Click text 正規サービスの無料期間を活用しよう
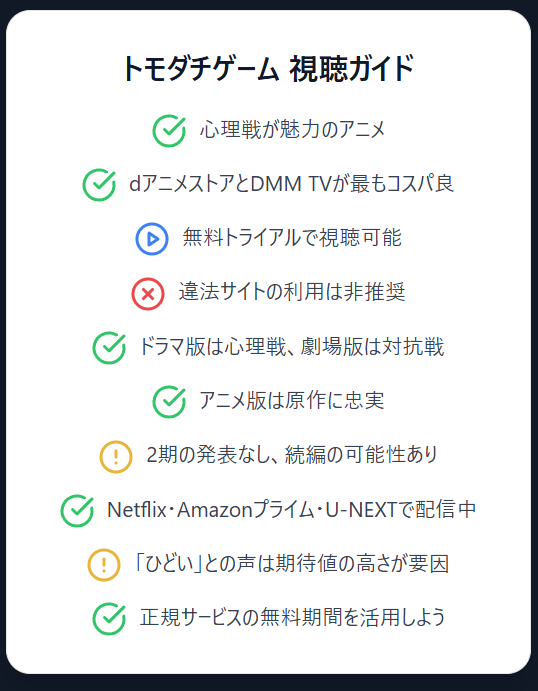538x691 pixels. [293, 619]
